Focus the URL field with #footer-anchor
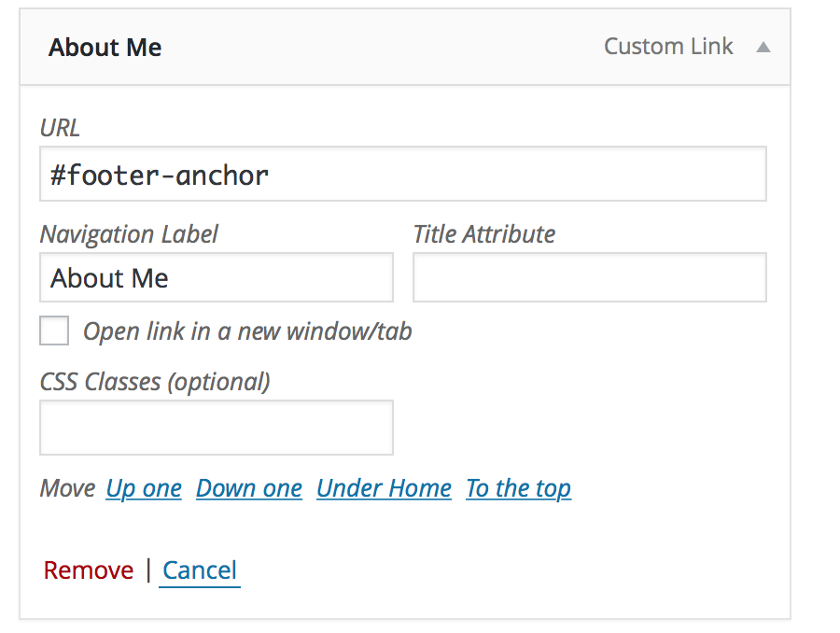 point(403,175)
